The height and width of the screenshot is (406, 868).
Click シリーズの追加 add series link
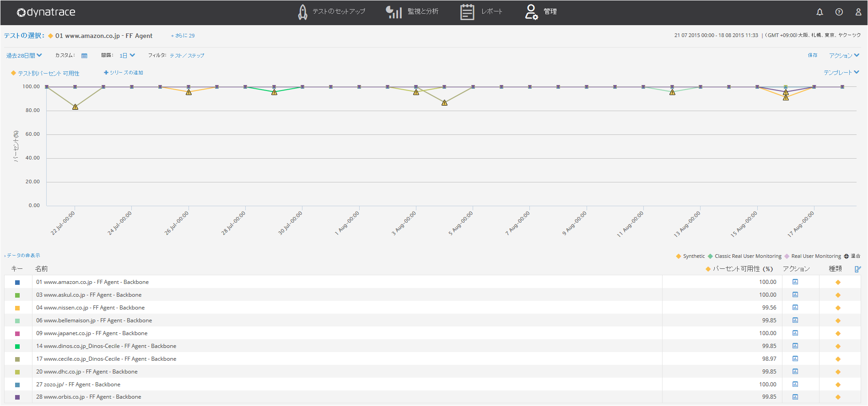[124, 73]
